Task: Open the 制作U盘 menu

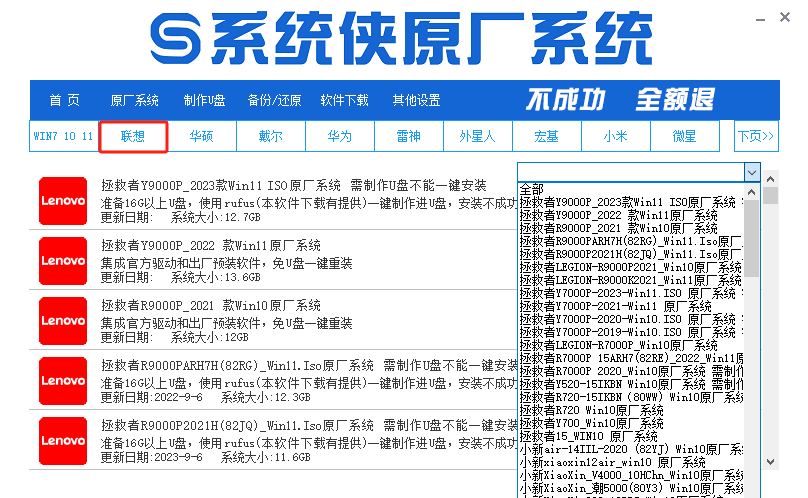Action: click(205, 100)
